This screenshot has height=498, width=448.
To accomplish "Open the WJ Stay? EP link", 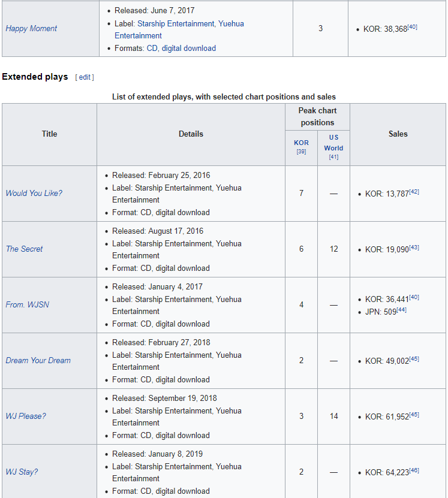I will pos(22,472).
